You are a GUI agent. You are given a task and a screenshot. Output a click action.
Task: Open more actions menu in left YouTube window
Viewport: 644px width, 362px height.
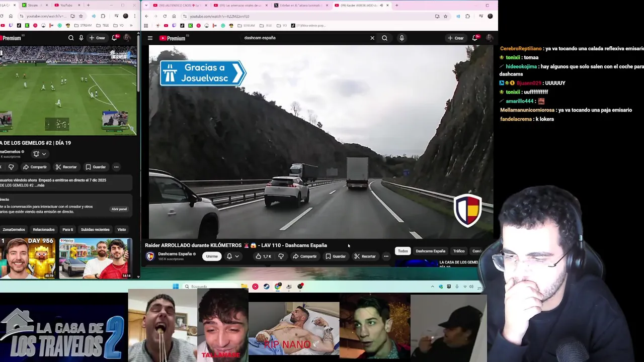(x=116, y=167)
